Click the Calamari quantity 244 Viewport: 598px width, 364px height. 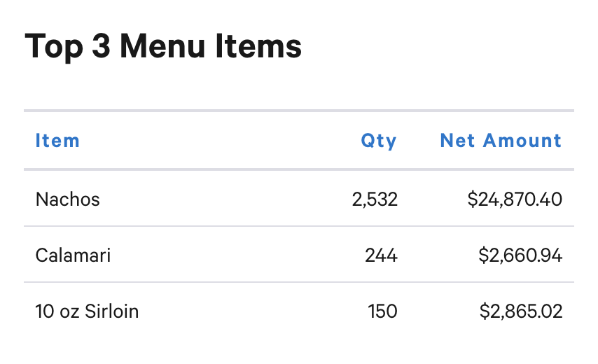click(x=381, y=255)
